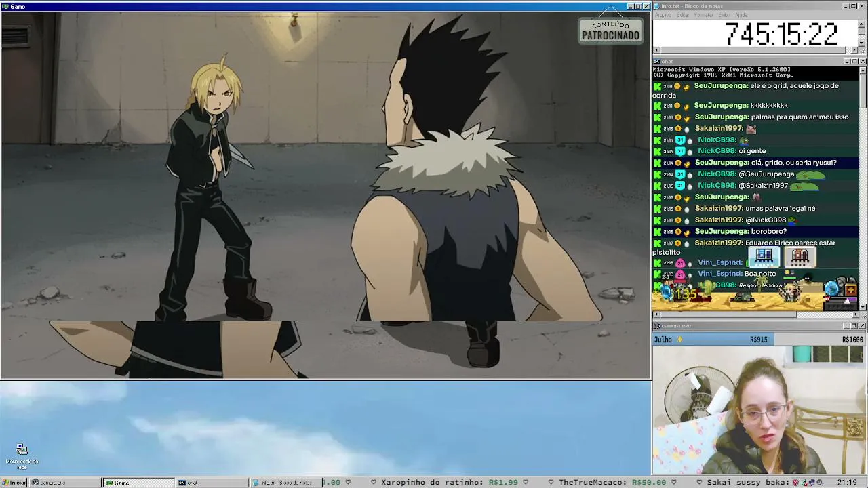
Task: Click the Notepad icon in info.txt title bar
Action: (657, 6)
